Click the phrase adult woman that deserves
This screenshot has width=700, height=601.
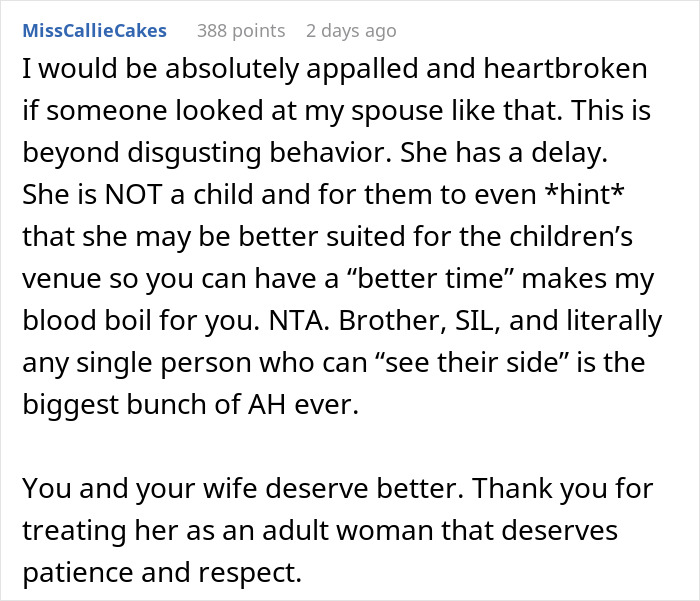[440, 530]
